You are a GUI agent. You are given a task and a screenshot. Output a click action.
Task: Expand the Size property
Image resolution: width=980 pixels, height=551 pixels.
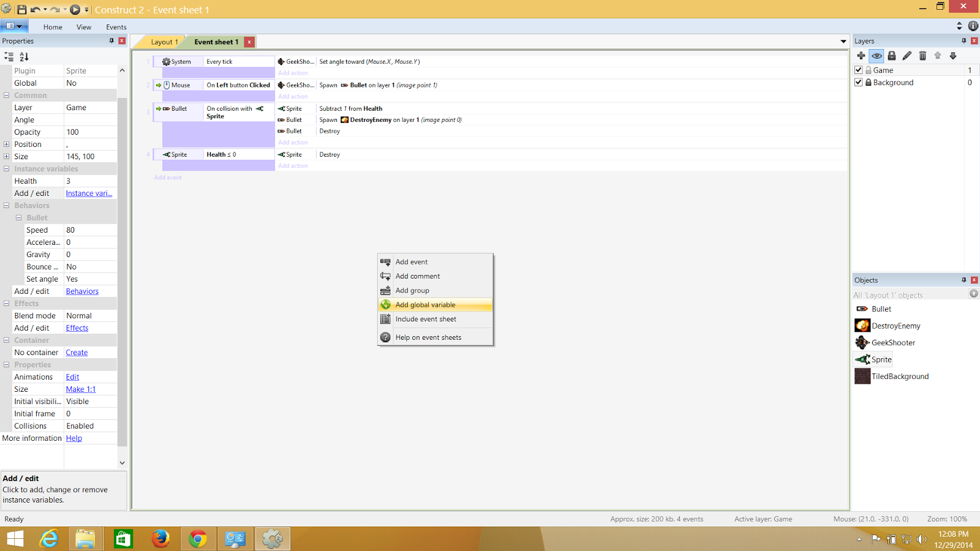(6, 157)
